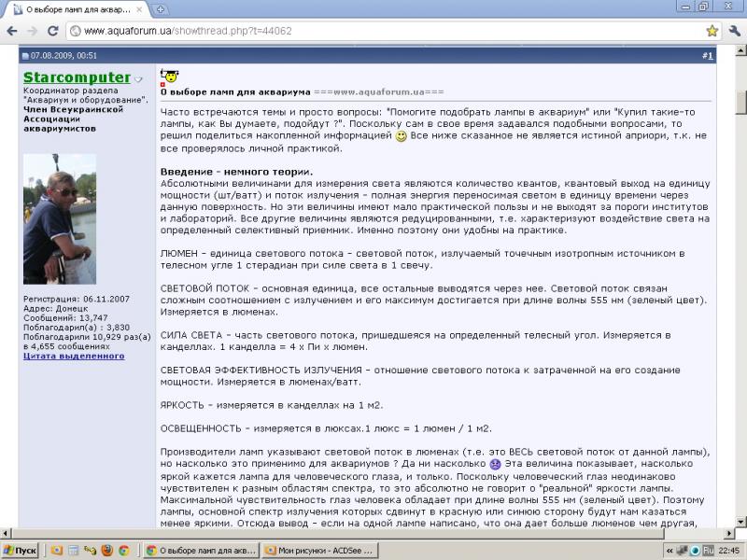Click the globe site icon in the address bar
This screenshot has height=560, width=747.
76,31
